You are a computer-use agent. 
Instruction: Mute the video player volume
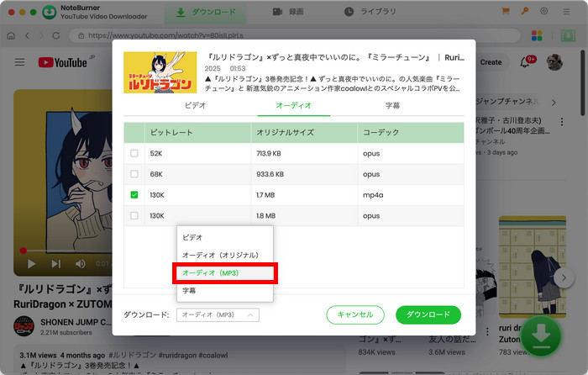click(80, 264)
